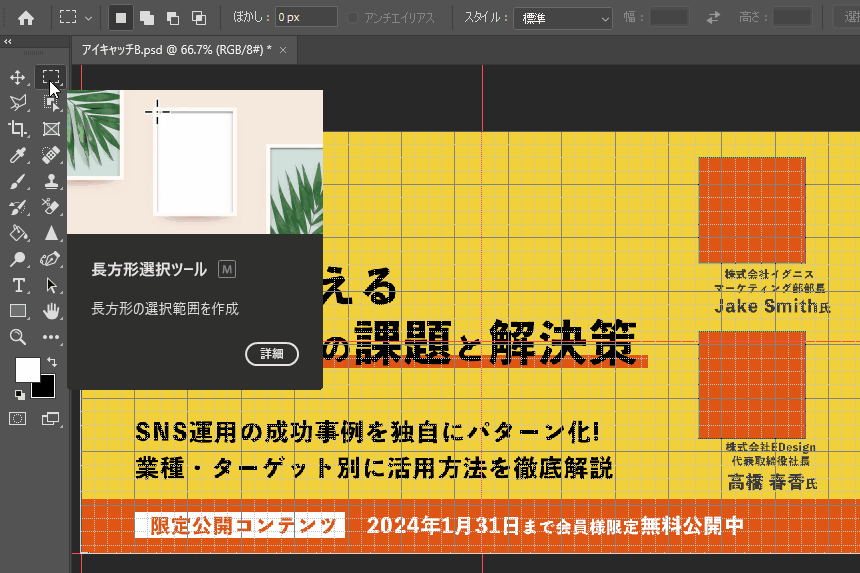Swap foreground and background colors

(52, 362)
